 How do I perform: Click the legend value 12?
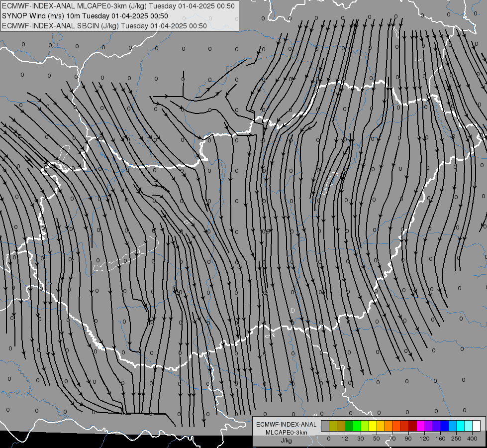coord(344,439)
